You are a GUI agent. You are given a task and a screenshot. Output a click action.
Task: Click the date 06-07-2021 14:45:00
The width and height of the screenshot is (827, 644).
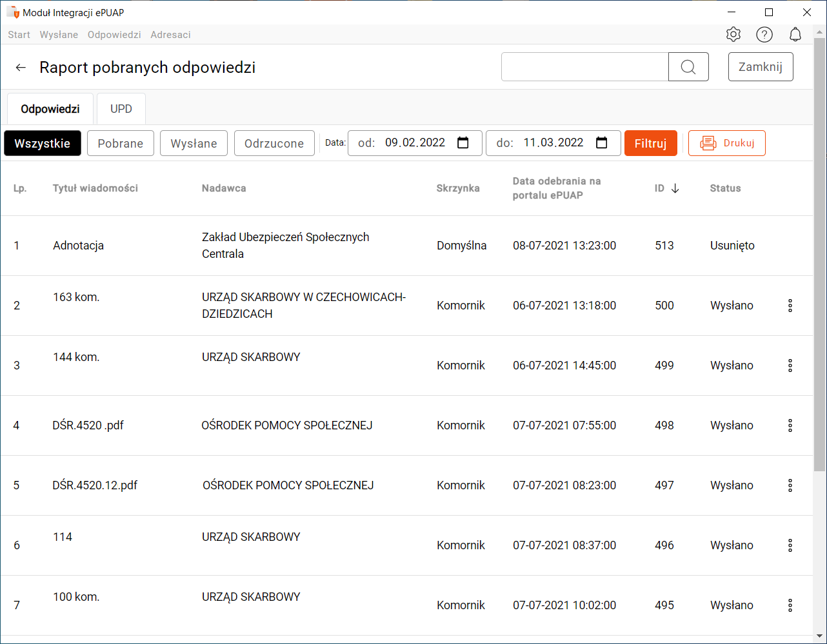point(564,366)
